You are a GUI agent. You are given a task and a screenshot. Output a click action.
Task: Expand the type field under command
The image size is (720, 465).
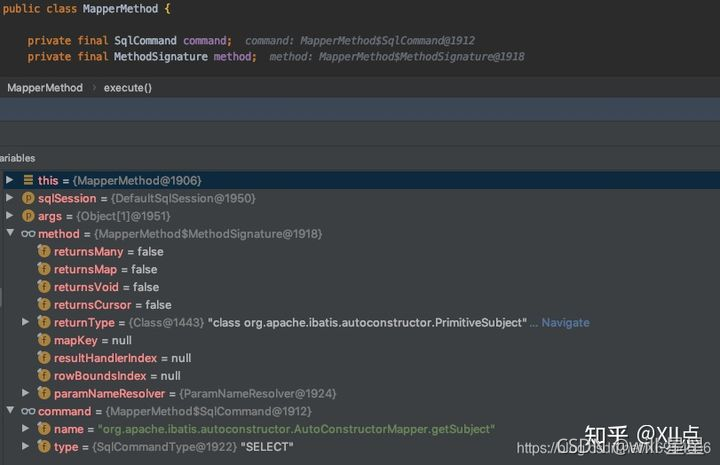tap(26, 446)
